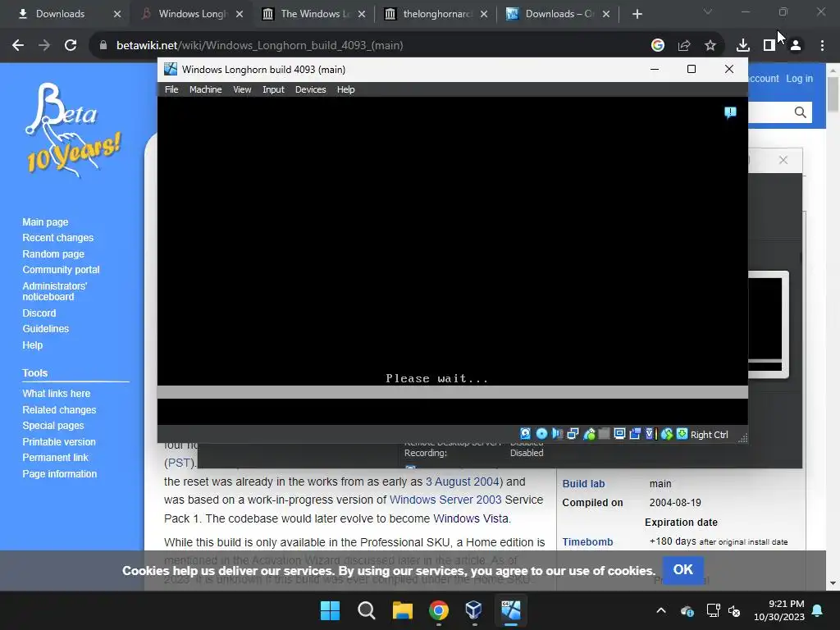The width and height of the screenshot is (840, 630).
Task: Click the page vertical scrollbar thumb
Action: pyautogui.click(x=833, y=94)
